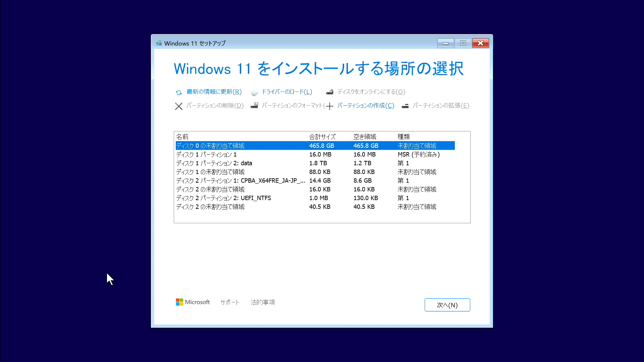
Task: Click パーティションの削除(D) text
Action: tap(215, 106)
